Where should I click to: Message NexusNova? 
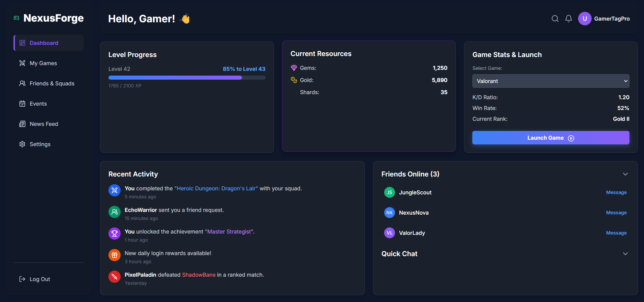[616, 213]
